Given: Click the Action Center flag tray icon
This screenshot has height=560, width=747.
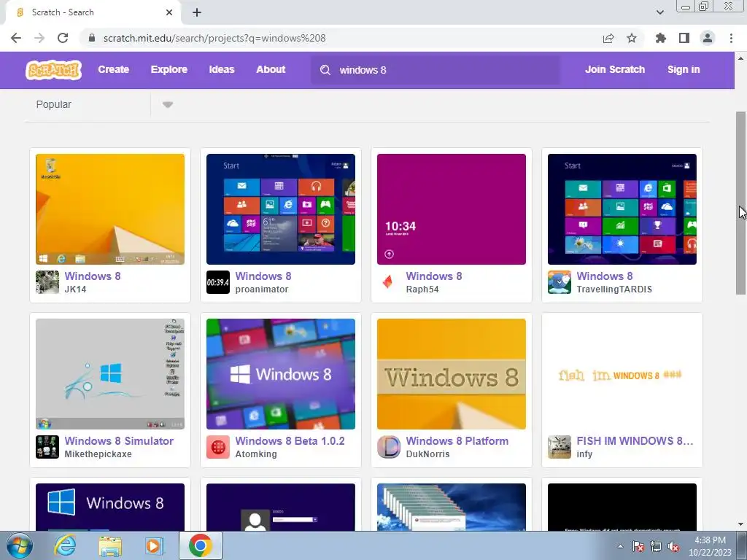Looking at the screenshot, I should click(x=638, y=547).
